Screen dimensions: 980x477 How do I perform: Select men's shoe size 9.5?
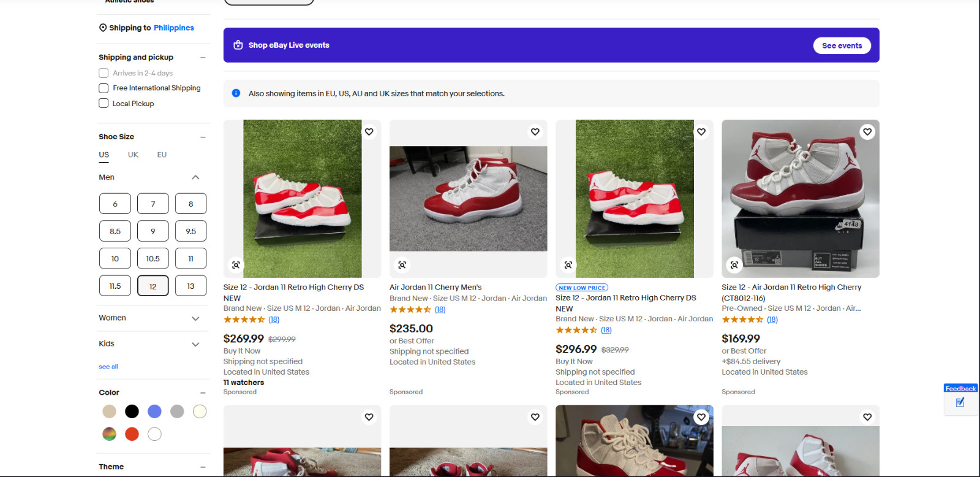pyautogui.click(x=191, y=231)
